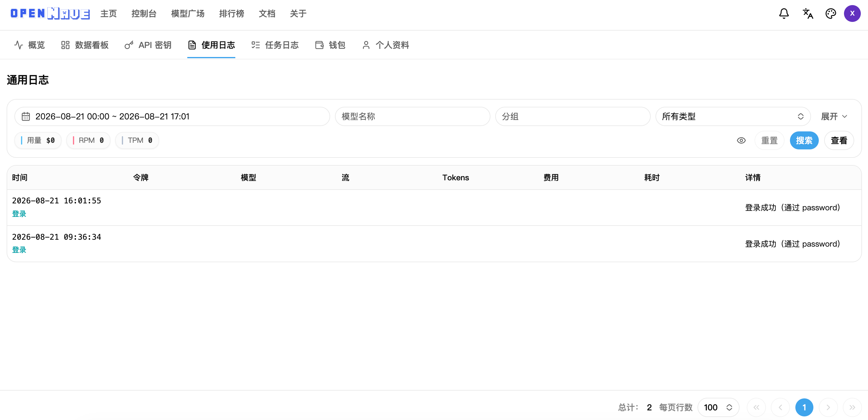
Task: Click the 分组 input field
Action: [x=572, y=116]
